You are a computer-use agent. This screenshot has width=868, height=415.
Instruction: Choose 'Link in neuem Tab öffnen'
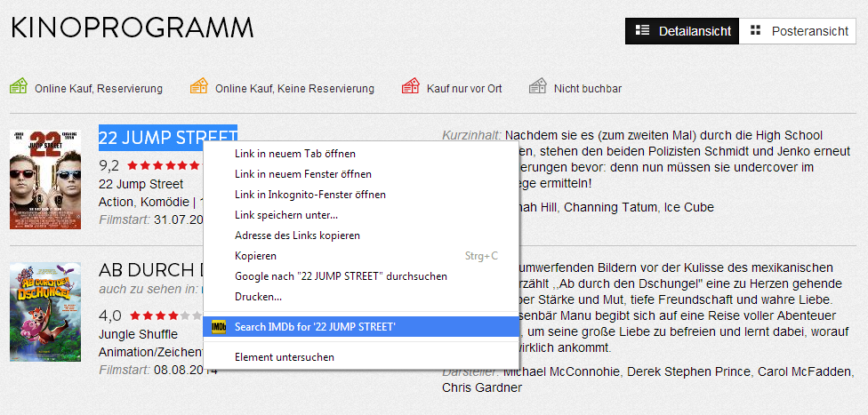361,153
